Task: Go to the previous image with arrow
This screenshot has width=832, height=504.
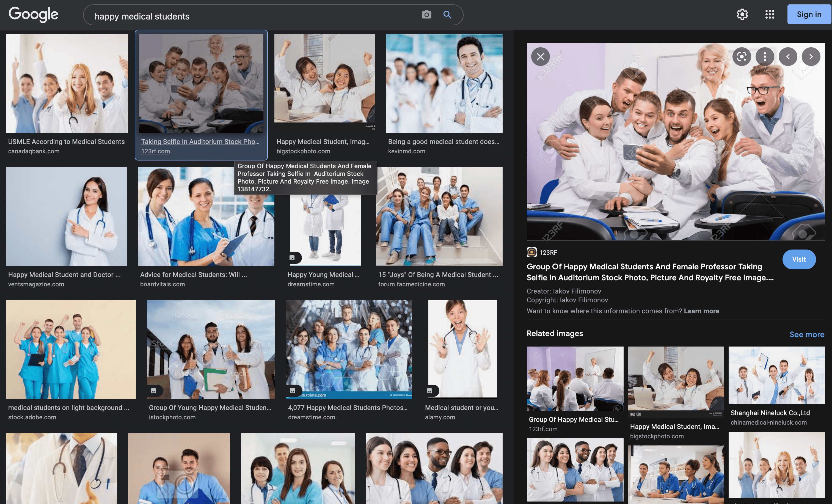Action: pyautogui.click(x=787, y=56)
